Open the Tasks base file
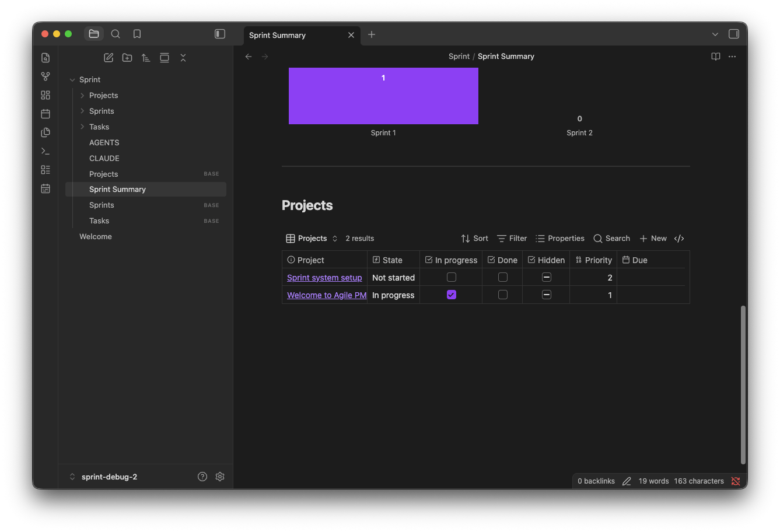Screen dimensions: 780x532 146,220
